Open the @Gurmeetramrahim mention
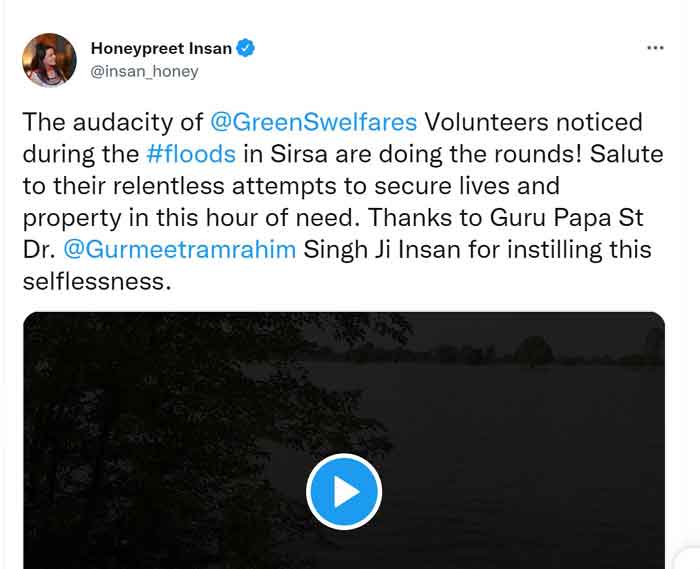This screenshot has width=700, height=569. click(x=179, y=249)
